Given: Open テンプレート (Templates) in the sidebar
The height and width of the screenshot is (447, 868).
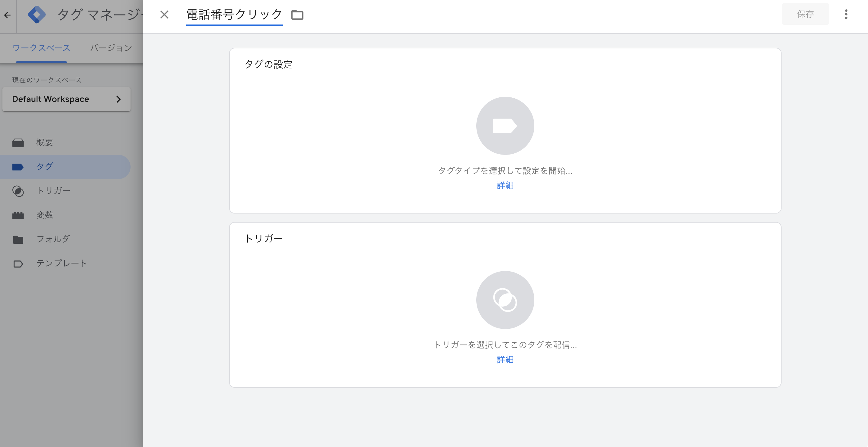Looking at the screenshot, I should click(61, 263).
